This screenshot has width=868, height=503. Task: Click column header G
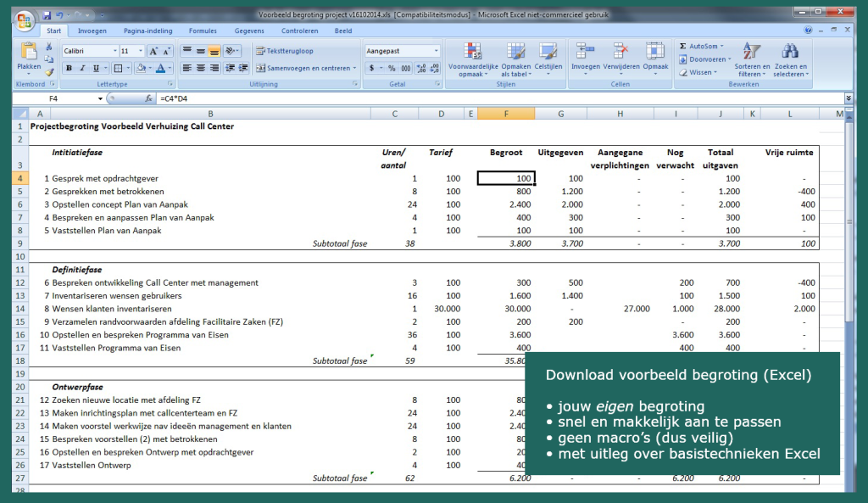click(561, 114)
